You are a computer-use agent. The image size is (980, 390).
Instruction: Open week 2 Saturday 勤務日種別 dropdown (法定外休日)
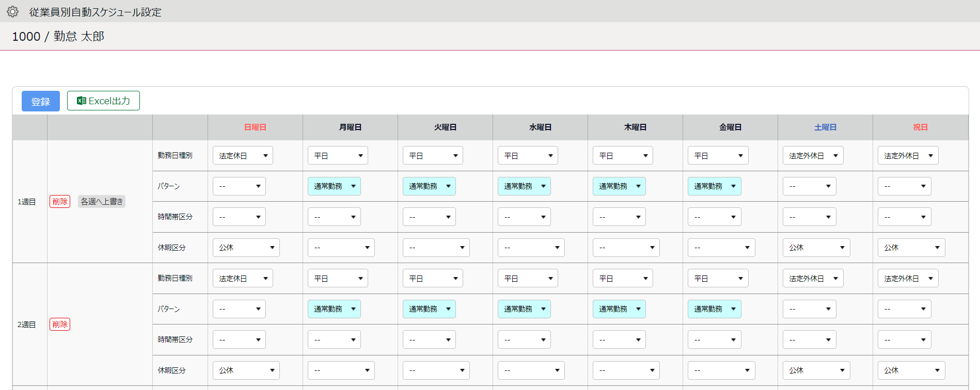pos(813,278)
